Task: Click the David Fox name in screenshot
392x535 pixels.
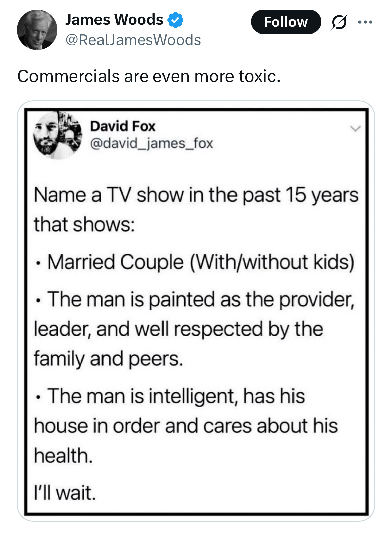Action: tap(123, 126)
